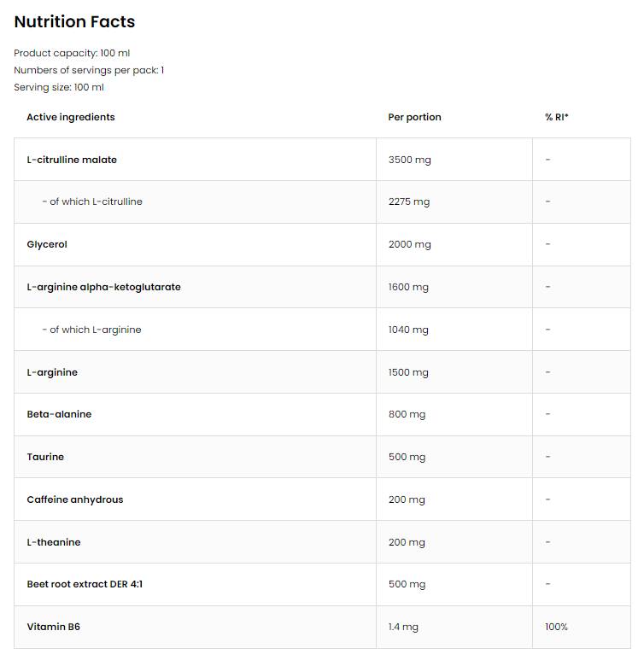
Task: Select the Vitamin B6 row label
Action: 53,627
